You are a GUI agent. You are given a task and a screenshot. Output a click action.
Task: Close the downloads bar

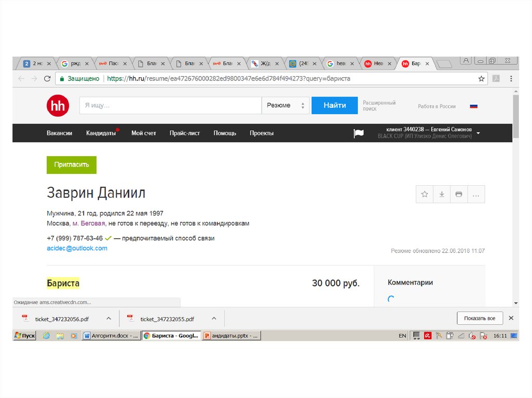tap(511, 318)
